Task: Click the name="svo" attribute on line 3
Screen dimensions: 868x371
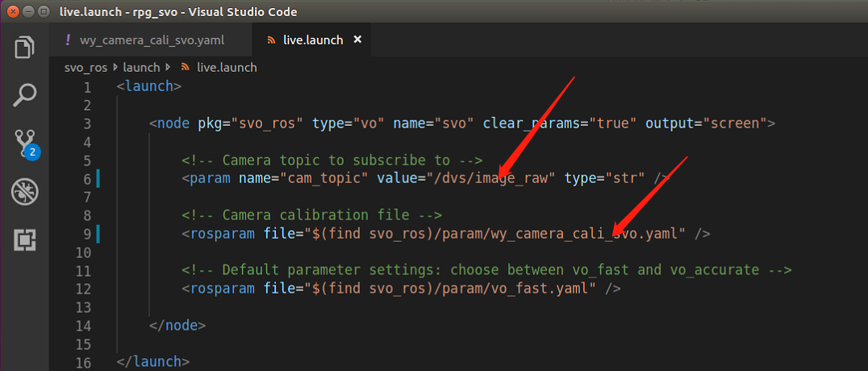Action: pyautogui.click(x=433, y=123)
